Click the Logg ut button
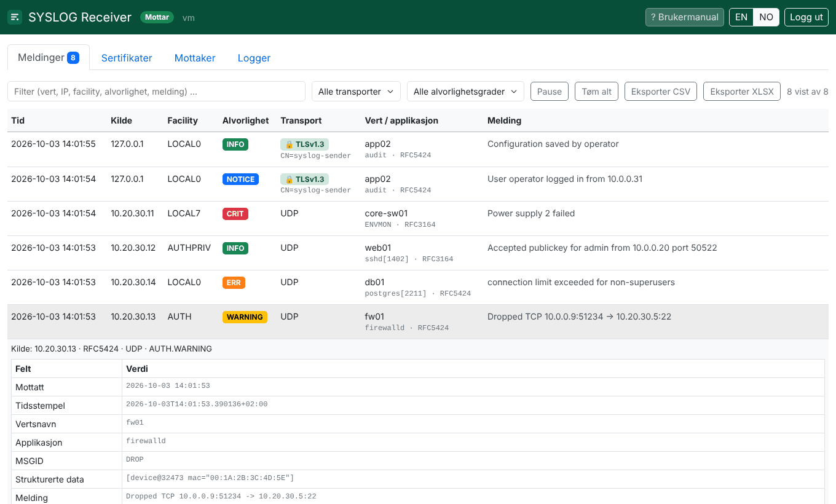Viewport: 836px width, 504px height. point(806,17)
